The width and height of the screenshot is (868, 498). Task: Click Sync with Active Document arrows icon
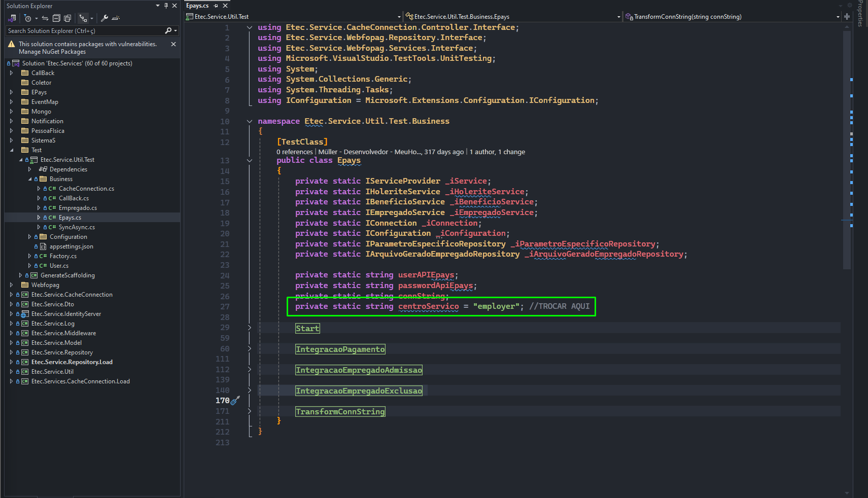[45, 18]
